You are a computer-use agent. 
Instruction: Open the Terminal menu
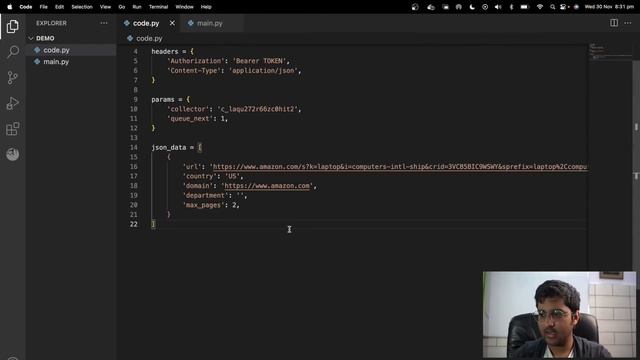tap(158, 7)
